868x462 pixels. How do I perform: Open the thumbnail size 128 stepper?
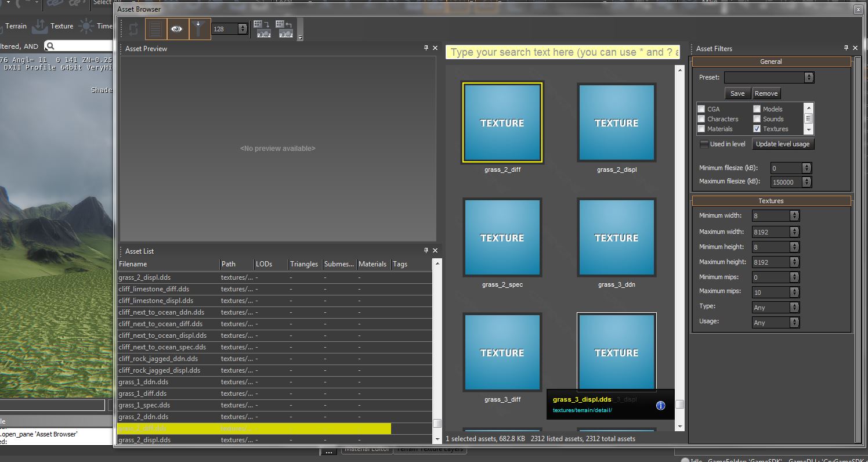point(243,28)
